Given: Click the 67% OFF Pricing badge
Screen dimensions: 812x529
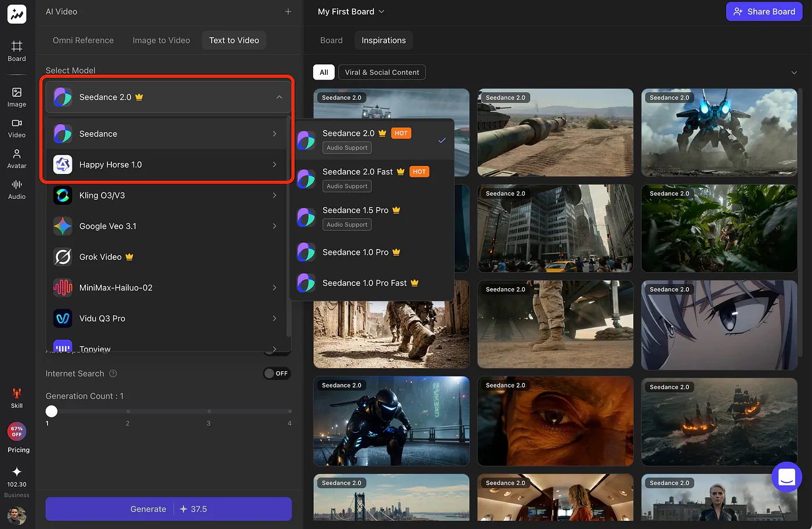Looking at the screenshot, I should 17,432.
